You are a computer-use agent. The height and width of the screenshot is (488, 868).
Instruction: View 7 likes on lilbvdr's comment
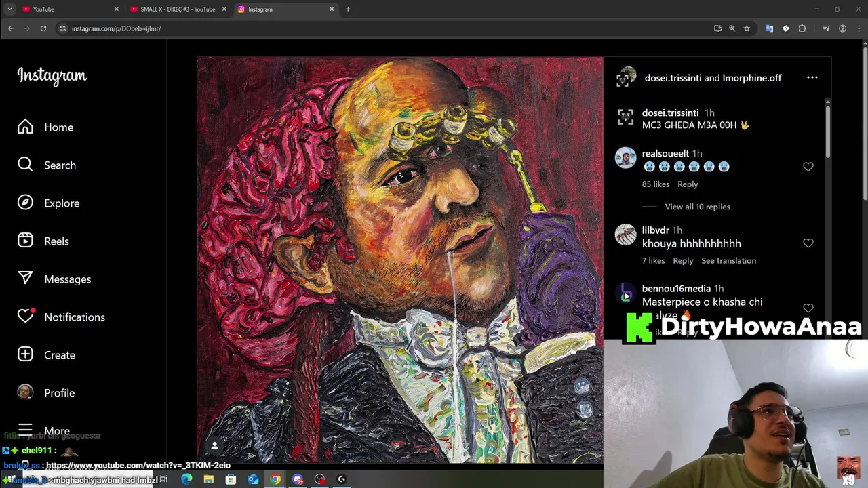tap(653, 261)
